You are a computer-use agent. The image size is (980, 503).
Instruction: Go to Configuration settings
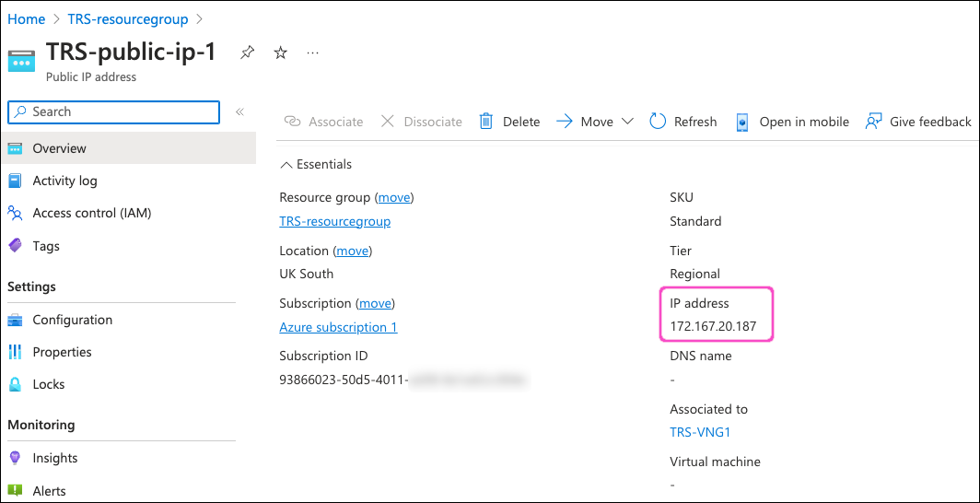[72, 320]
